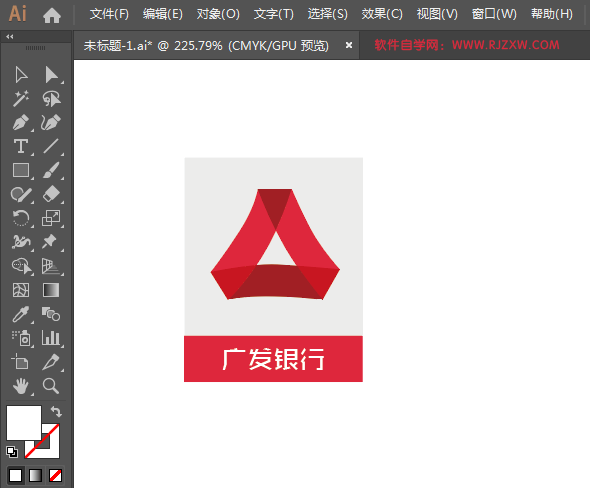Open the 帮助(H) menu
Viewport: 590px width, 488px height.
point(552,14)
